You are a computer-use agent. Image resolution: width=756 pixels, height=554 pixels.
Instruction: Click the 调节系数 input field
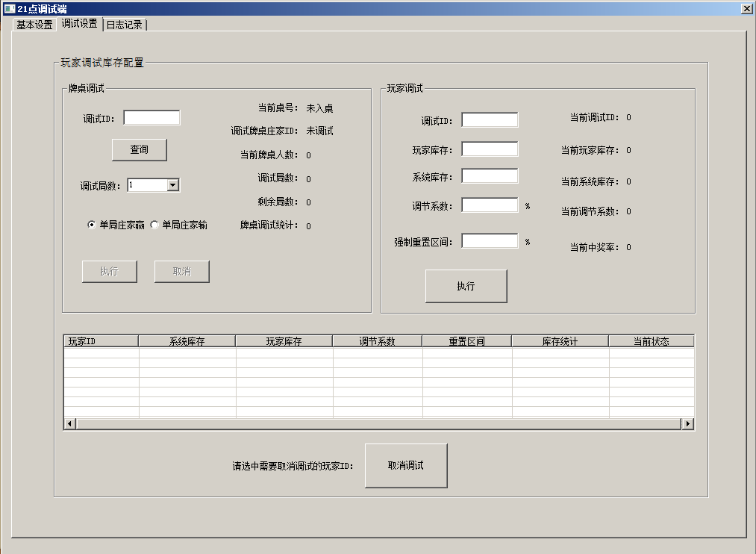click(x=489, y=205)
